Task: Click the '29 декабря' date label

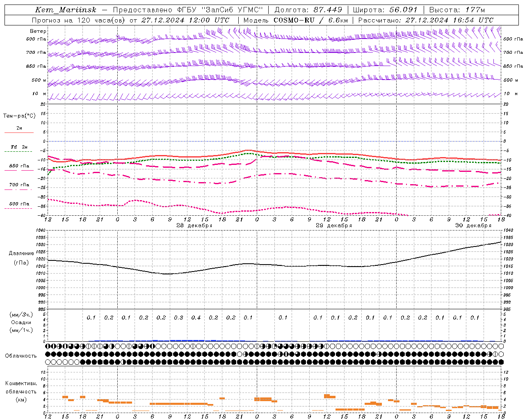Action: pos(334,226)
